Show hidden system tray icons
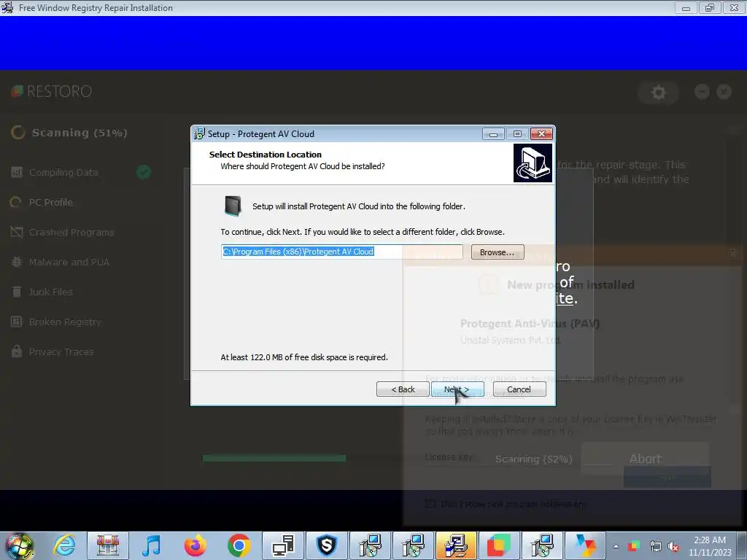The image size is (747, 560). pos(616,546)
